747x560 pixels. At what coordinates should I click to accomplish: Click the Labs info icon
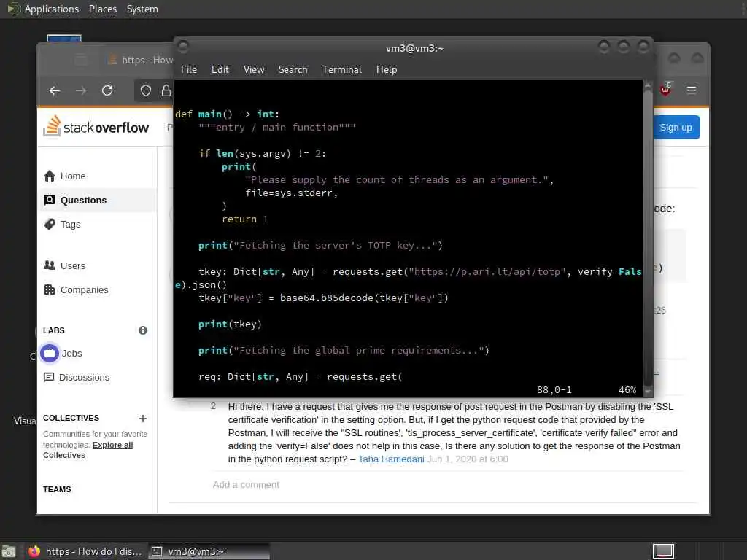143,330
